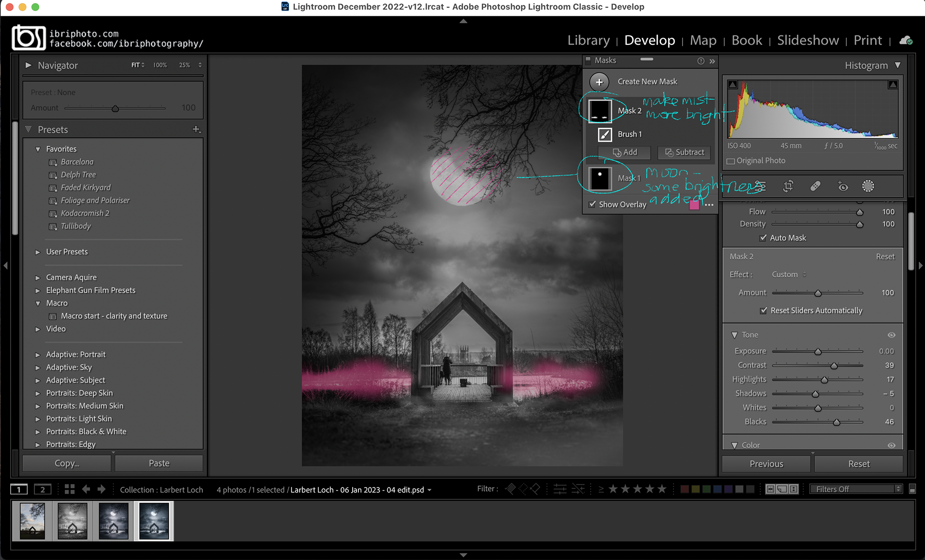Switch to the Library module
925x560 pixels.
coord(588,40)
